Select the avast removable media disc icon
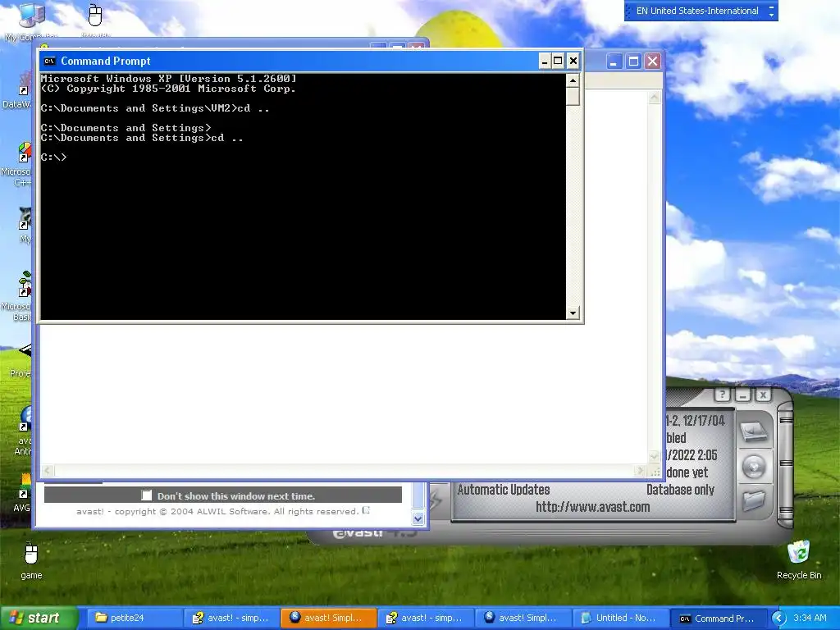 tap(754, 467)
